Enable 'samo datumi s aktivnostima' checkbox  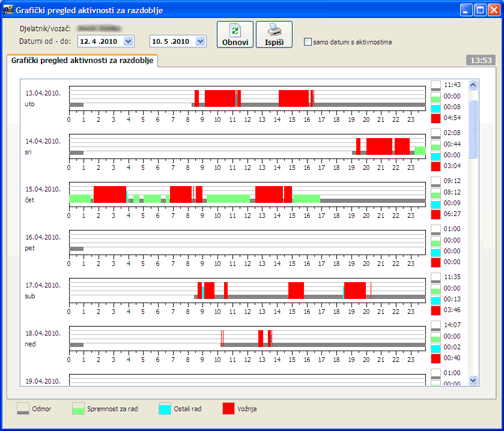tap(308, 42)
